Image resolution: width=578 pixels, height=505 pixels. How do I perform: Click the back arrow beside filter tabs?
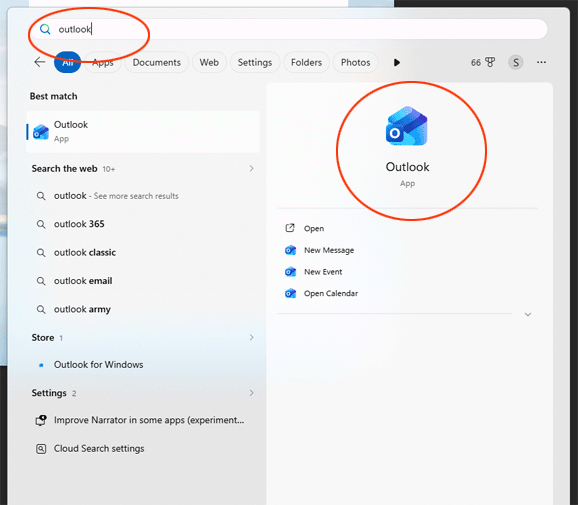click(x=40, y=62)
